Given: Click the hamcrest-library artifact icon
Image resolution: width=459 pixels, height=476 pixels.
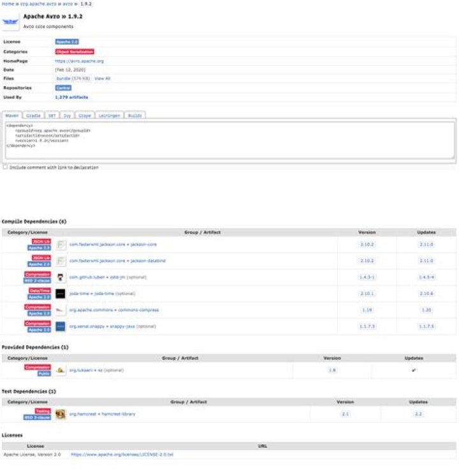Looking at the screenshot, I should [x=61, y=414].
